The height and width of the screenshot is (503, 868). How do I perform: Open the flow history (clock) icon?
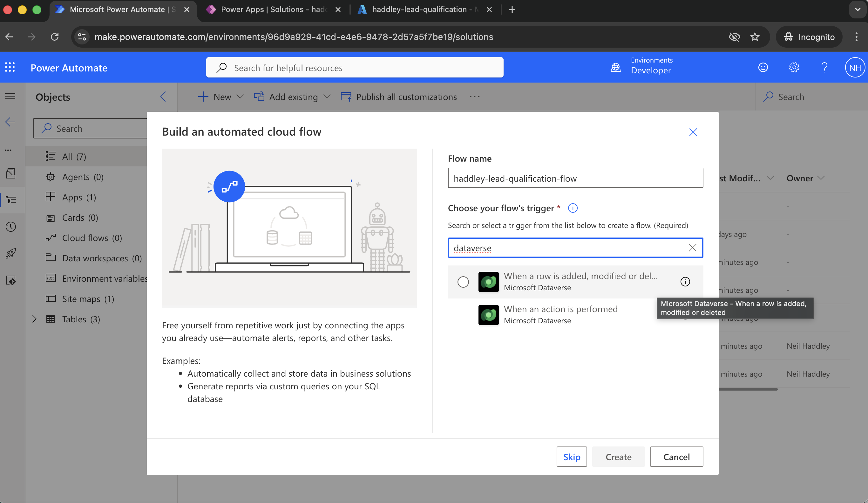(x=11, y=226)
